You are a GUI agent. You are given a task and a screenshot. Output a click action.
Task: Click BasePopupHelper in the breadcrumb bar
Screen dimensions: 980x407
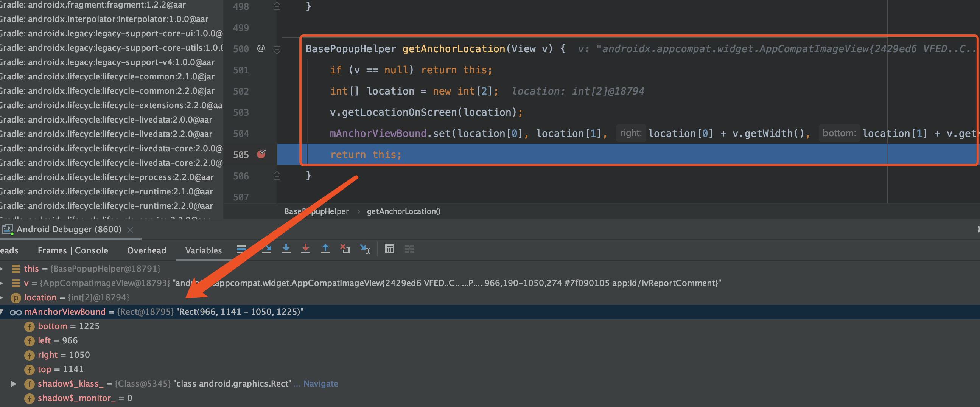click(316, 211)
